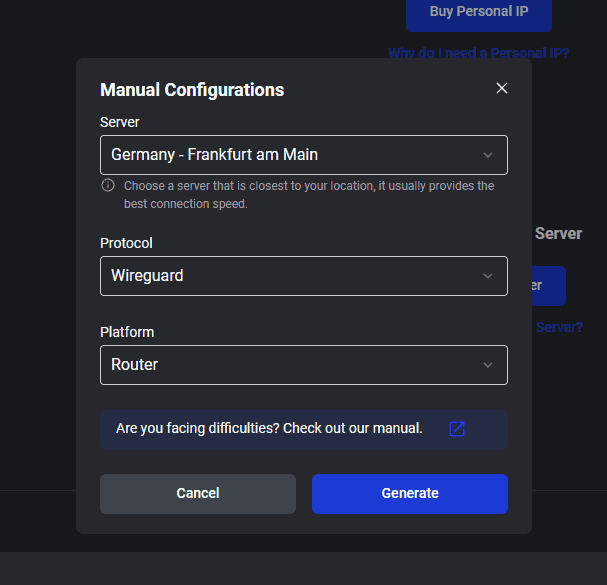Viewport: 607px width, 585px height.
Task: Click the partially hidden 'Server?' link behind dialog
Action: (x=558, y=327)
